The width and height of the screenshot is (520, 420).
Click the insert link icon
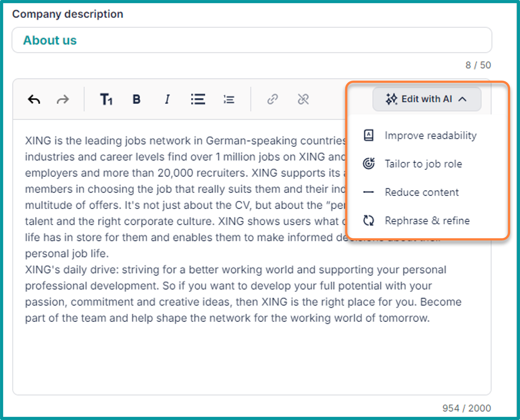(x=273, y=99)
